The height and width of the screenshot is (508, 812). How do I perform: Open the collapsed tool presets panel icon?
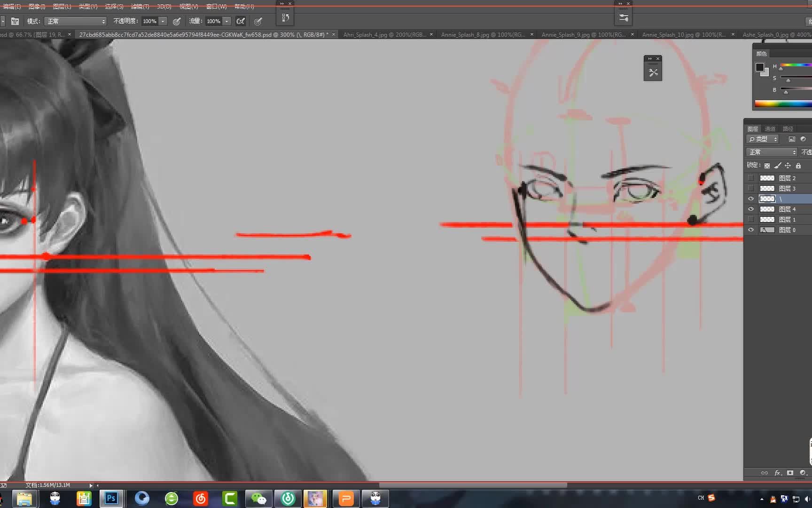point(653,72)
